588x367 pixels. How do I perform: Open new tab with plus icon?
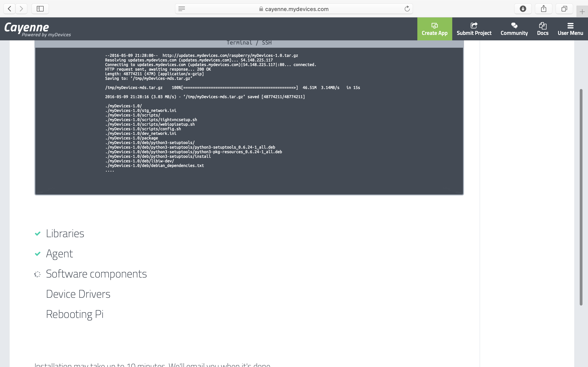pyautogui.click(x=582, y=12)
